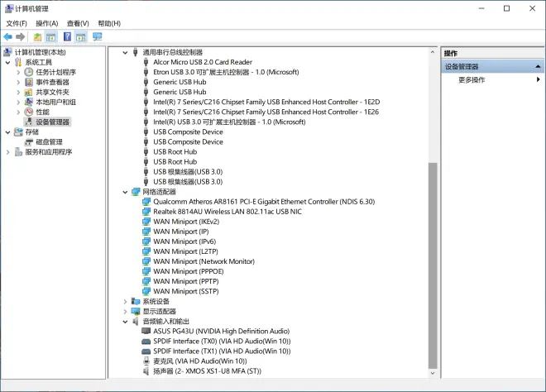The image size is (546, 392).
Task: Expand the 服务和应用程序 node arrow
Action: pyautogui.click(x=8, y=152)
